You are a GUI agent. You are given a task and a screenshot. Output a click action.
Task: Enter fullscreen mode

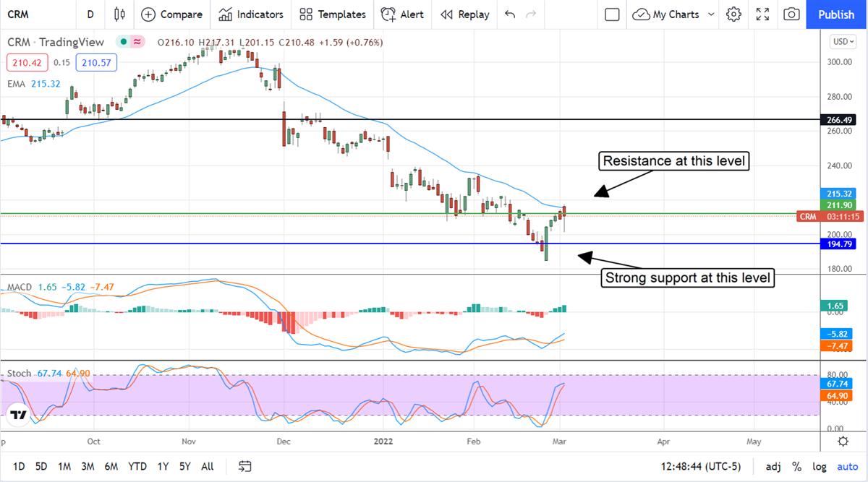pyautogui.click(x=762, y=14)
